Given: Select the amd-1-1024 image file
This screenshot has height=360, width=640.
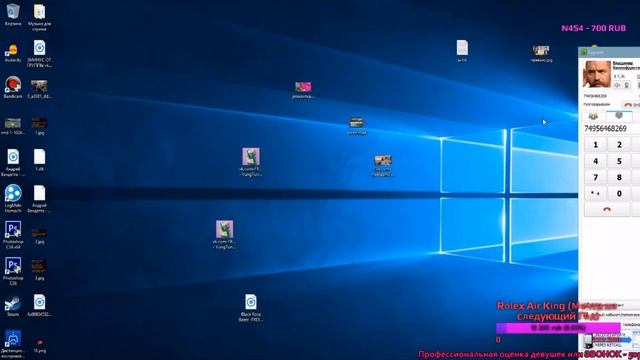Looking at the screenshot, I should (13, 126).
